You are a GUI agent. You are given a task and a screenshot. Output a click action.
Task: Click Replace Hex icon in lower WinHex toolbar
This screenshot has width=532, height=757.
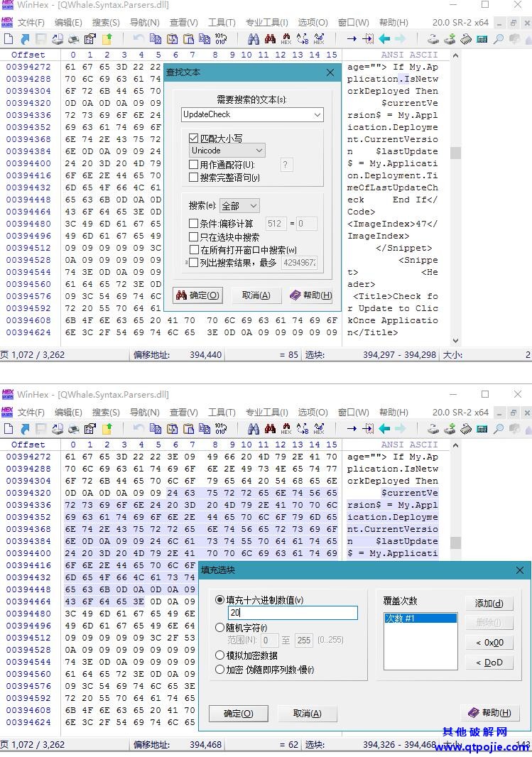319,428
